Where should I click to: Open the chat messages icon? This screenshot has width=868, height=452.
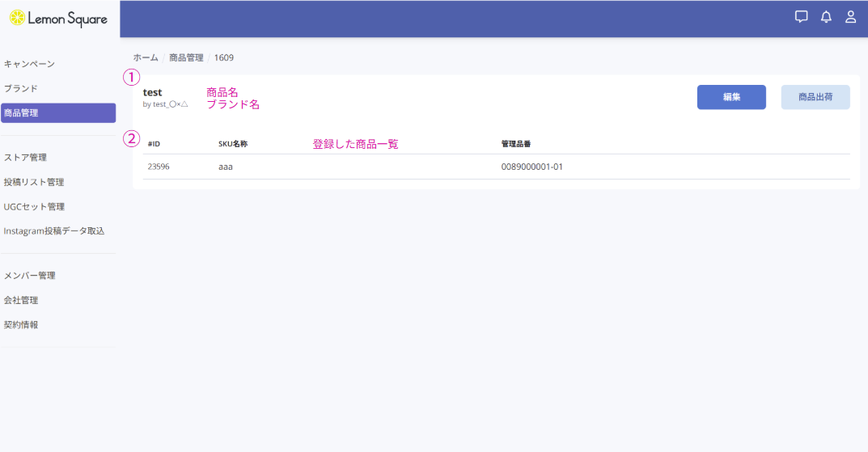coord(801,17)
